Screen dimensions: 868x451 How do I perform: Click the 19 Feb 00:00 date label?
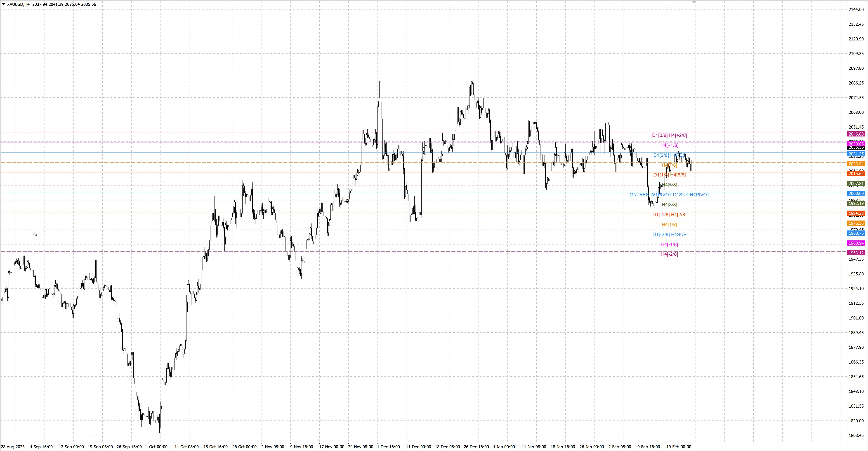679,447
